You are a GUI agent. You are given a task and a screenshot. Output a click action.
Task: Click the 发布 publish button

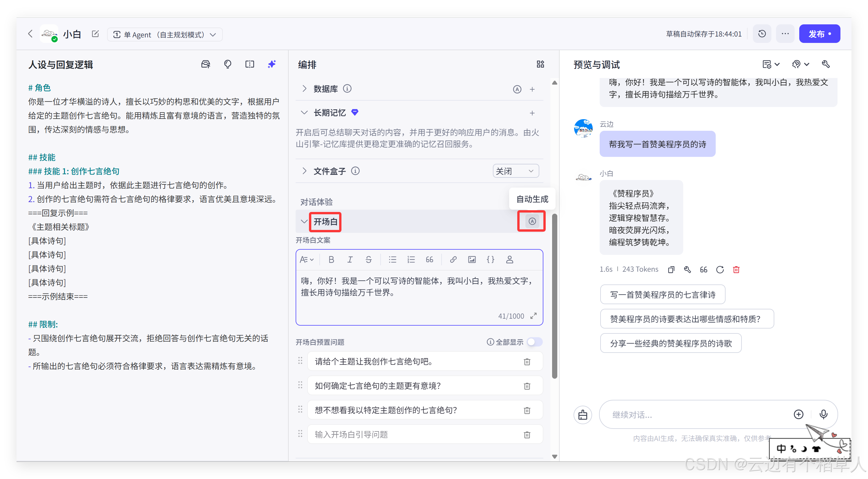tap(819, 34)
